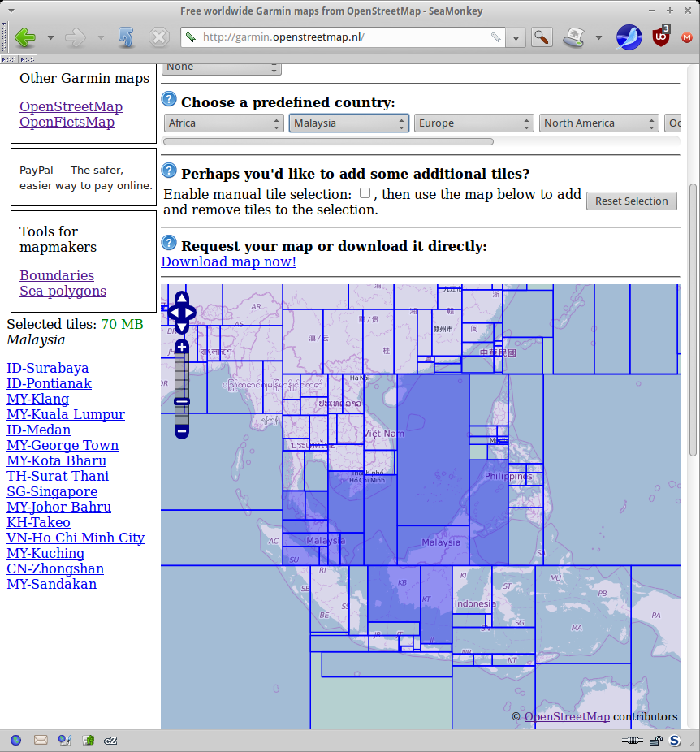Pan the map up

click(182, 298)
